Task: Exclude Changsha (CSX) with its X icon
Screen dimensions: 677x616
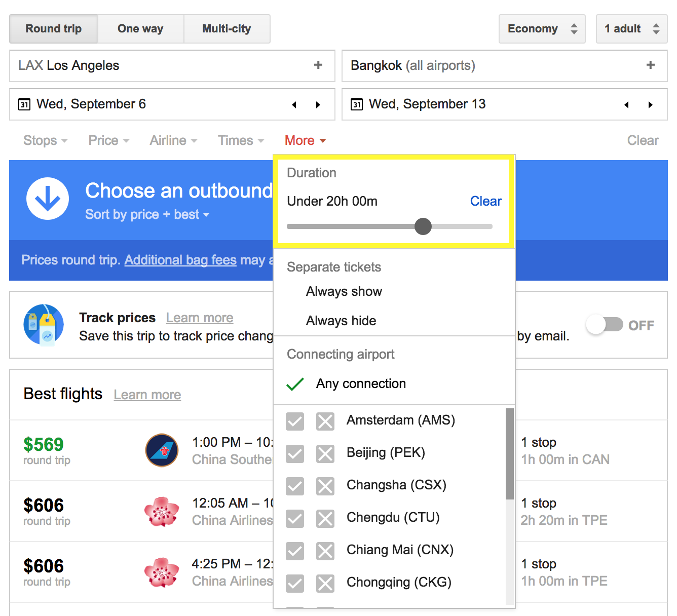Action: point(325,486)
